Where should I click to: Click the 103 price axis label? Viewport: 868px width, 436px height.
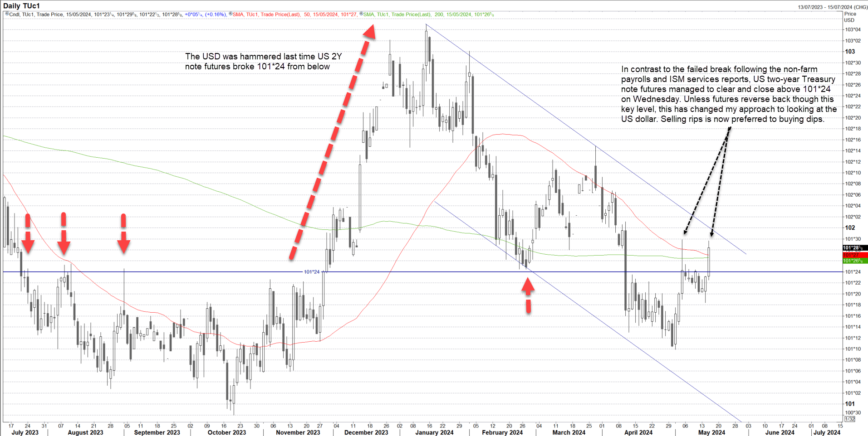(x=850, y=52)
